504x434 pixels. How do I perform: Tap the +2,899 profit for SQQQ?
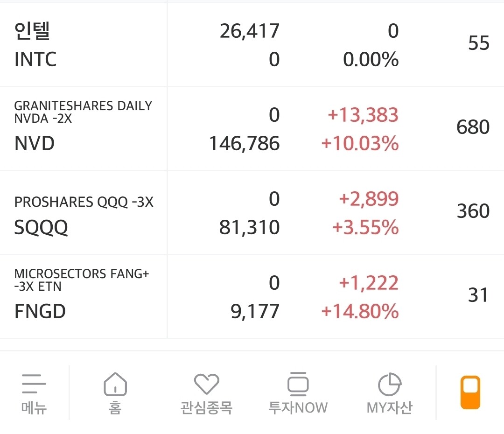[369, 199]
